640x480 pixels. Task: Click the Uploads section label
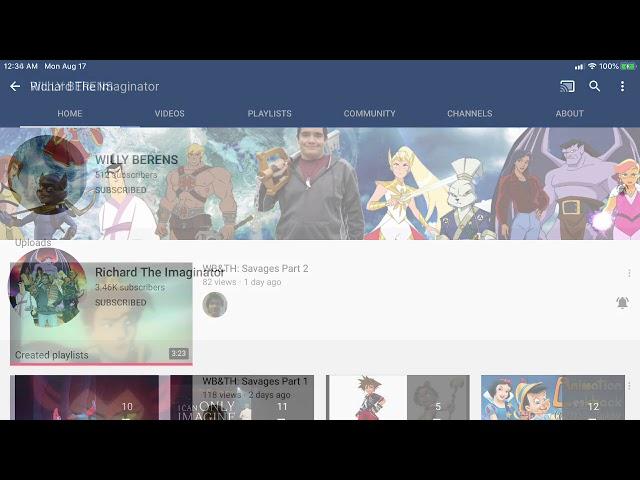coord(33,243)
